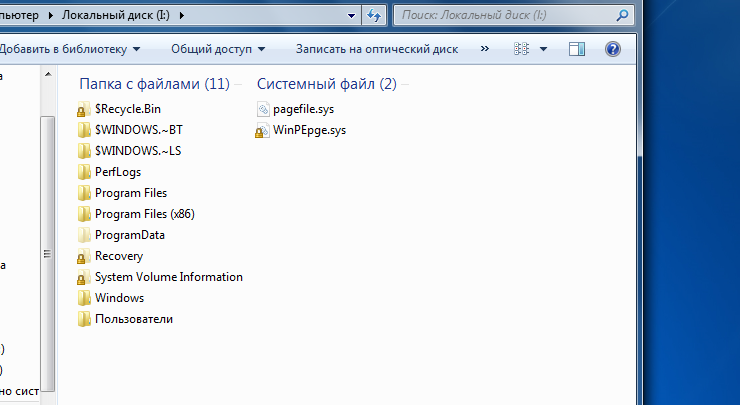This screenshot has width=740, height=405.
Task: Open Help with the question mark icon
Action: [x=613, y=49]
